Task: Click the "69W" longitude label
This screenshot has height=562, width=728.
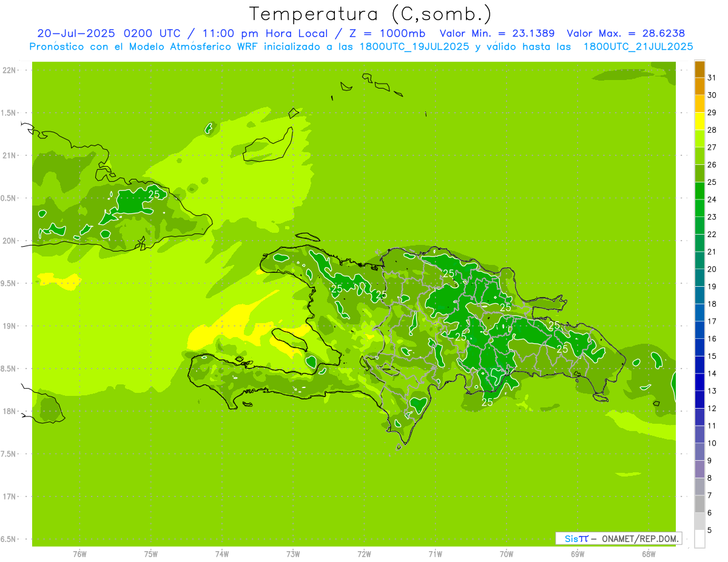Action: [578, 555]
